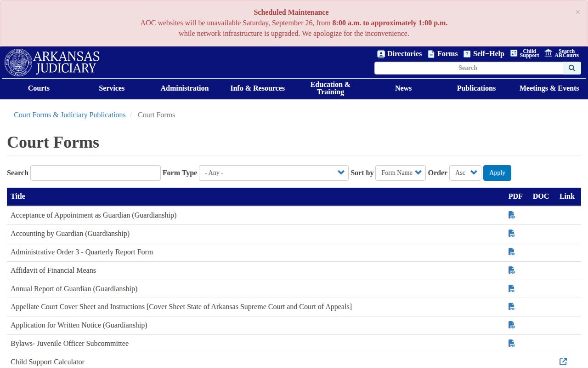588x368 pixels.
Task: Click the Accounting by Guardian (Guardianship) title
Action: pos(70,234)
